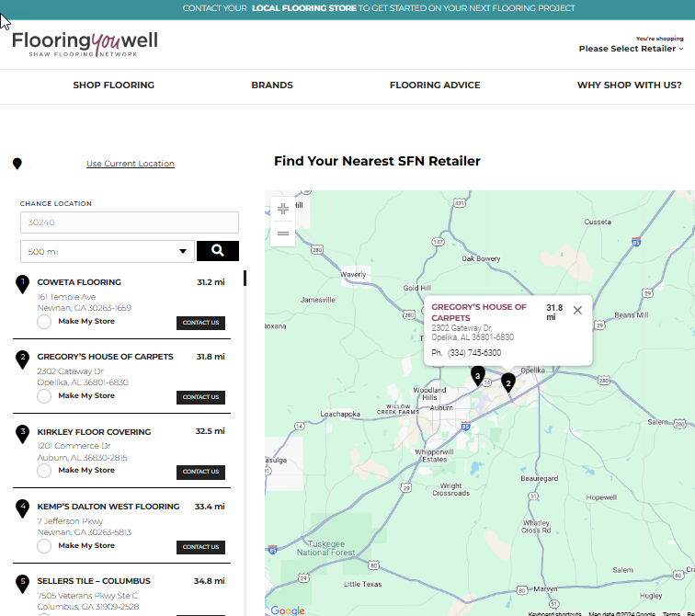Click the magnifying glass search button

218,251
